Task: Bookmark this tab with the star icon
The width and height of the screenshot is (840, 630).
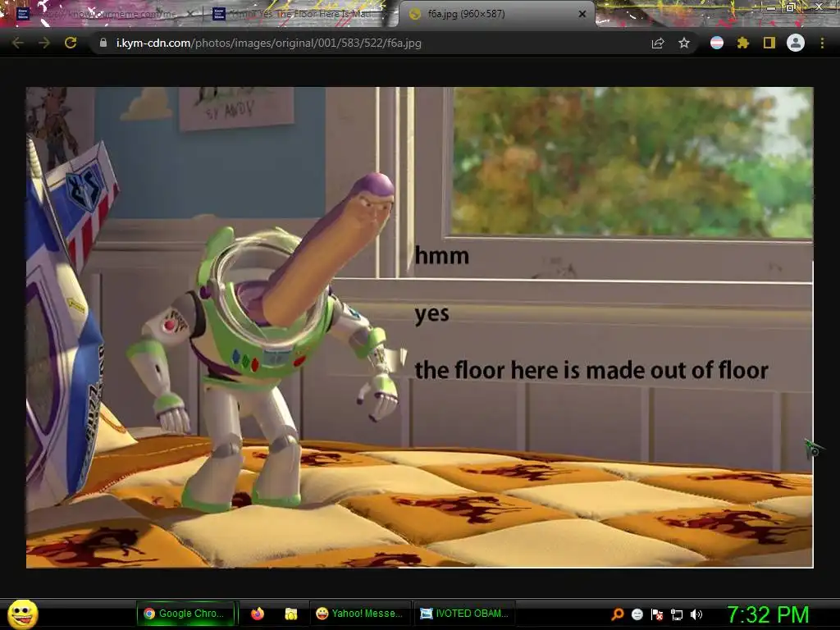Action: coord(684,43)
